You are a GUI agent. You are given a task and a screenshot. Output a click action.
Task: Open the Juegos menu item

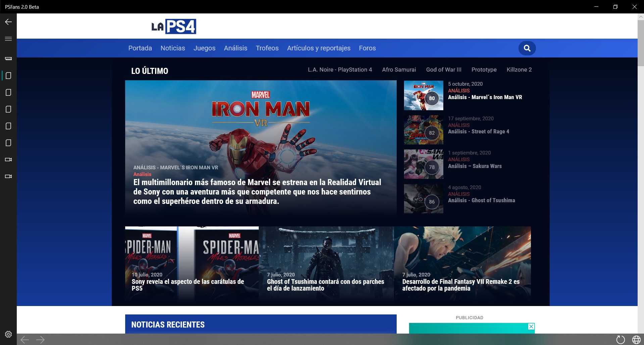[x=204, y=48]
